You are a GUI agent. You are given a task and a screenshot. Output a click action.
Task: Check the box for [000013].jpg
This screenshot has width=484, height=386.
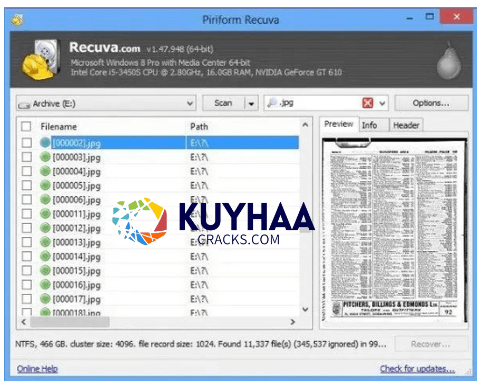point(27,242)
